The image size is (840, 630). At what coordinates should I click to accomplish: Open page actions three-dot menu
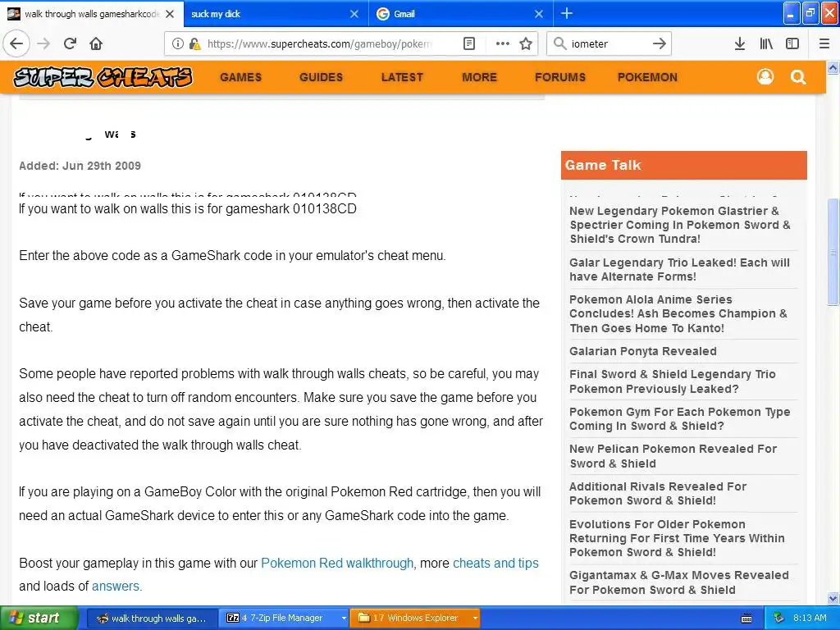click(x=503, y=44)
